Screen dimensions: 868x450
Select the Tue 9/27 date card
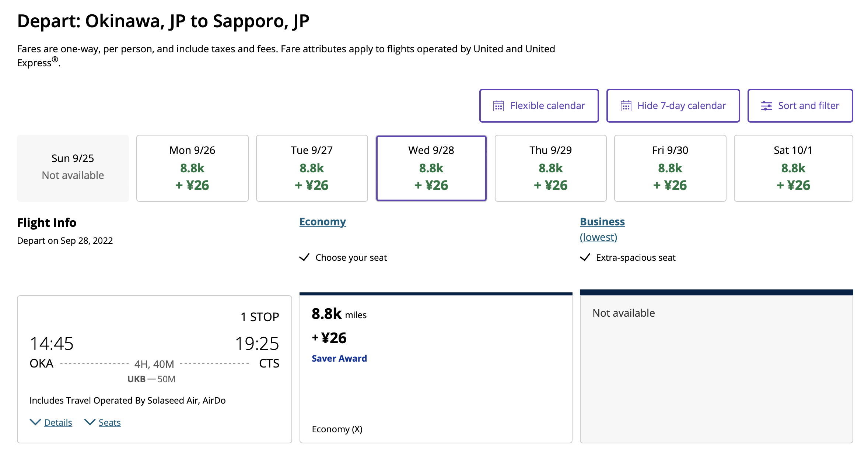[312, 168]
